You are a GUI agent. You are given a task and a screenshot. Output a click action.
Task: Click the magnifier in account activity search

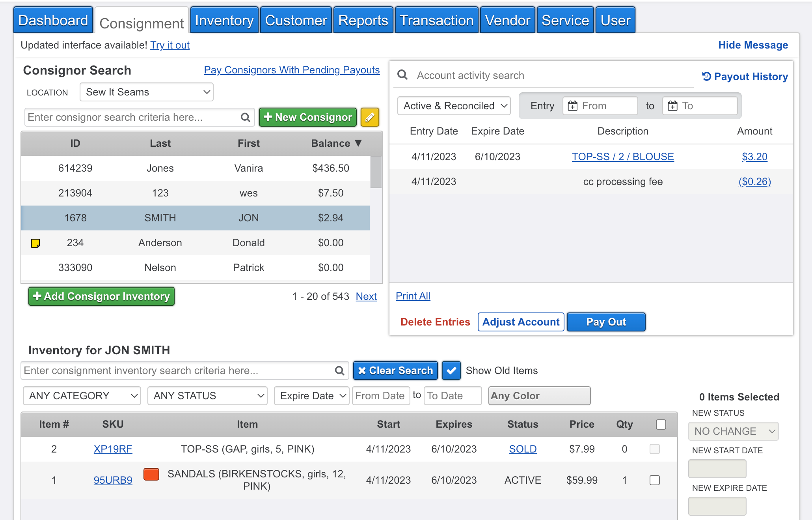coord(402,75)
